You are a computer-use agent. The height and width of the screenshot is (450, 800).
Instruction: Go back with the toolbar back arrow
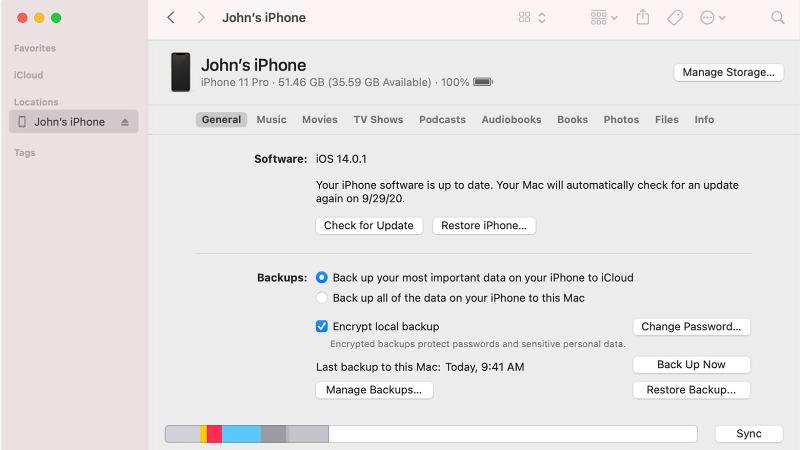pyautogui.click(x=171, y=18)
